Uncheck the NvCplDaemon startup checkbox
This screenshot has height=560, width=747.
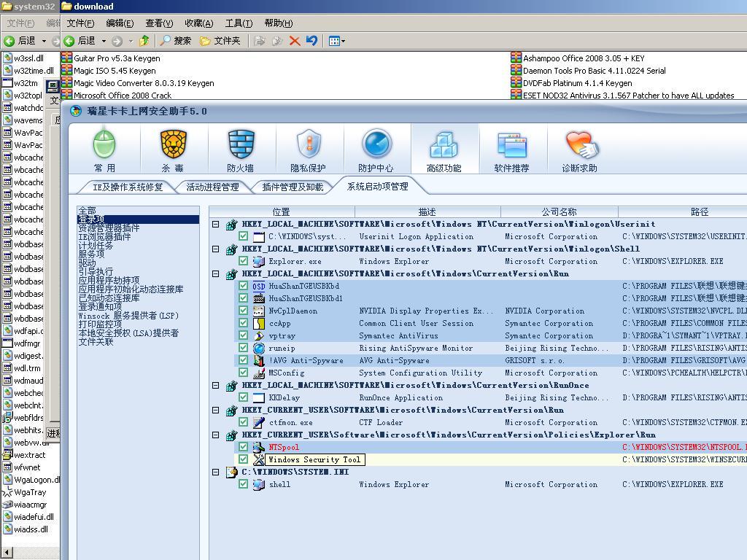244,311
